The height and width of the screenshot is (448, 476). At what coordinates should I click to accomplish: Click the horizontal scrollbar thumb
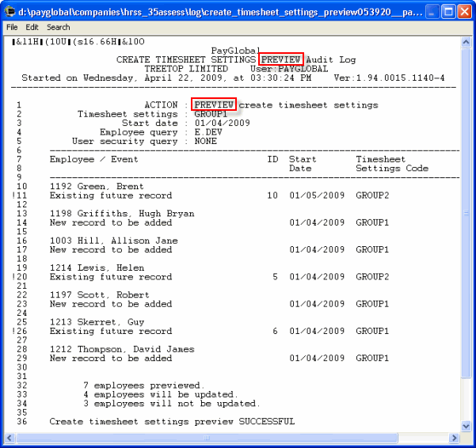[x=207, y=438]
